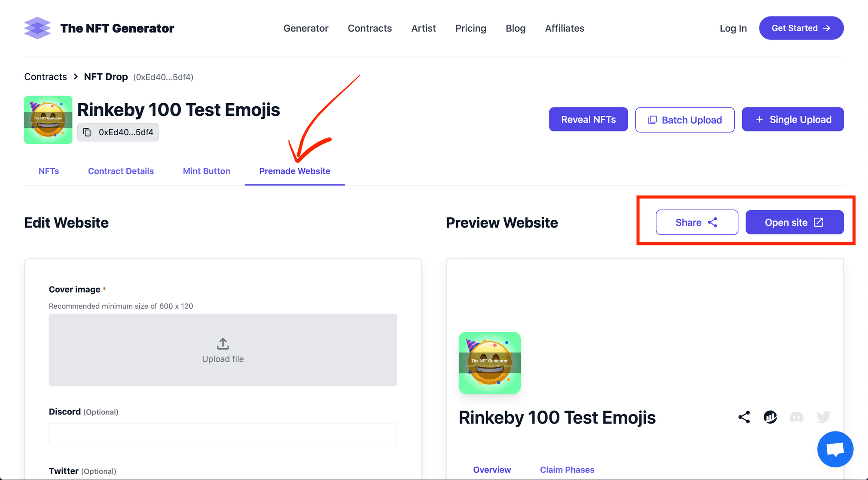Select the Mint Button tab
The image size is (868, 480).
[x=207, y=171]
